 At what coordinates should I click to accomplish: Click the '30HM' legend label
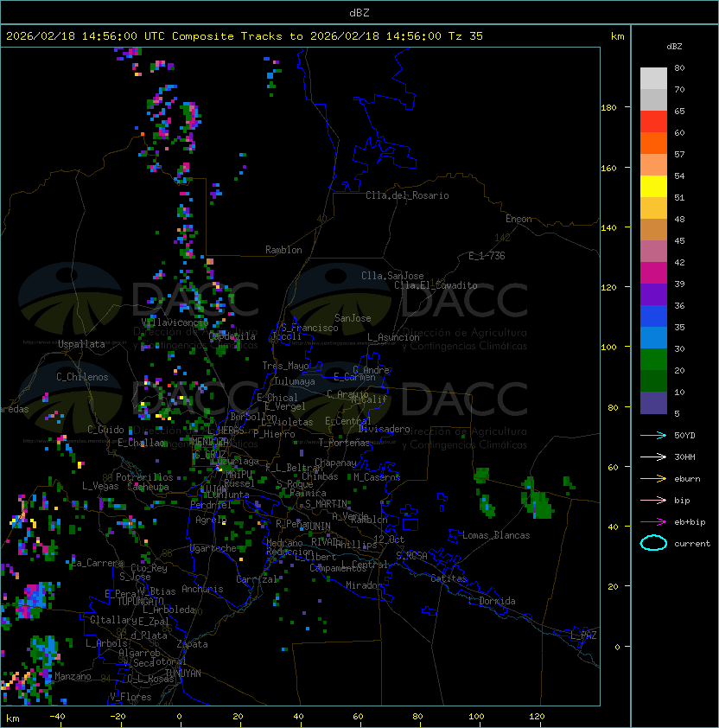(x=684, y=457)
